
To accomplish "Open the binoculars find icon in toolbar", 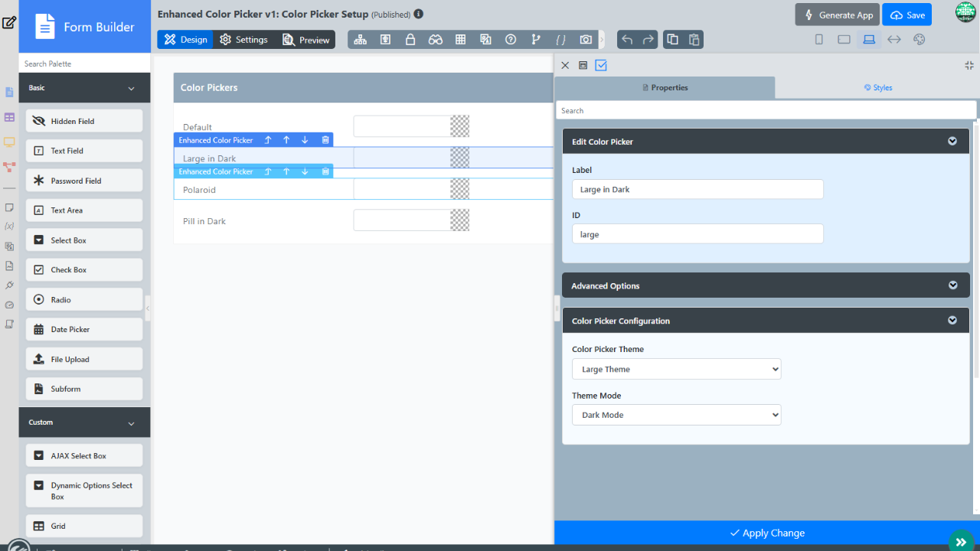I will coord(436,40).
